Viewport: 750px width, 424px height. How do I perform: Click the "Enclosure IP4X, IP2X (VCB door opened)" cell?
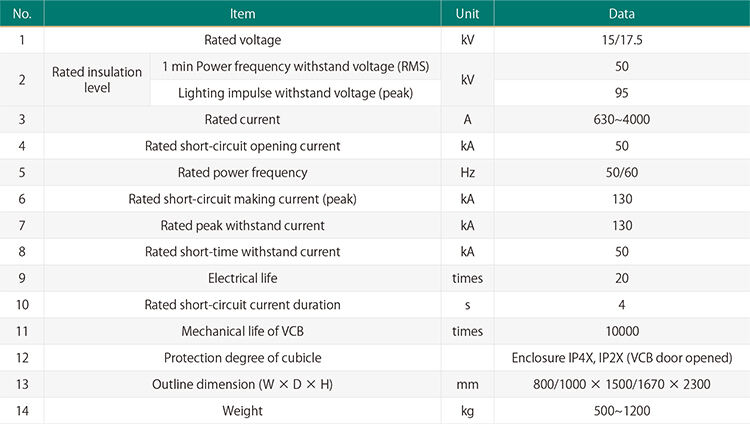pyautogui.click(x=621, y=358)
